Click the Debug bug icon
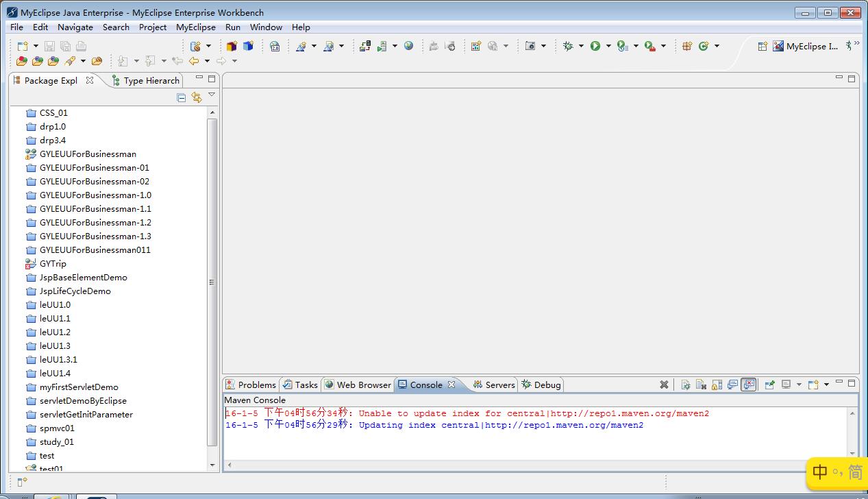868x499 pixels. pyautogui.click(x=568, y=46)
